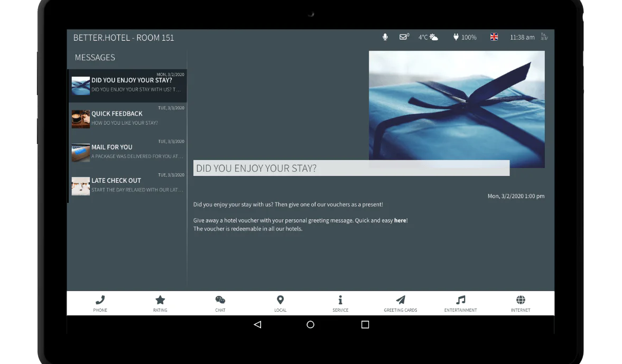The image size is (622, 364).
Task: Tap the Android back button
Action: 257,324
